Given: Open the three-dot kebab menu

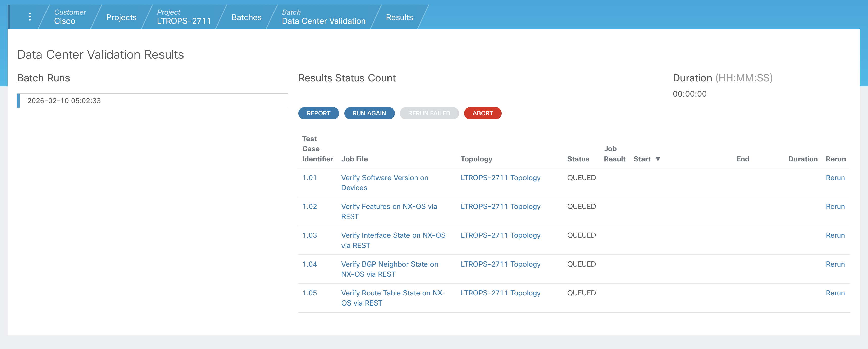Looking at the screenshot, I should (x=30, y=17).
